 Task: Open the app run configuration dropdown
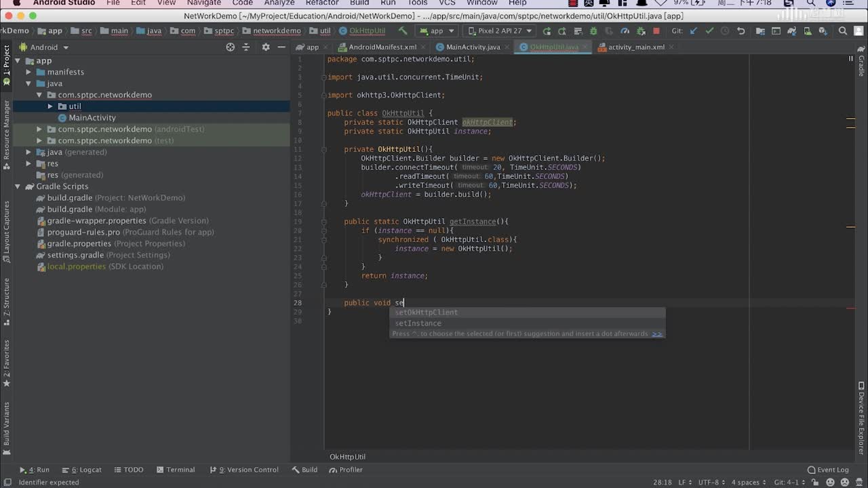pos(437,30)
